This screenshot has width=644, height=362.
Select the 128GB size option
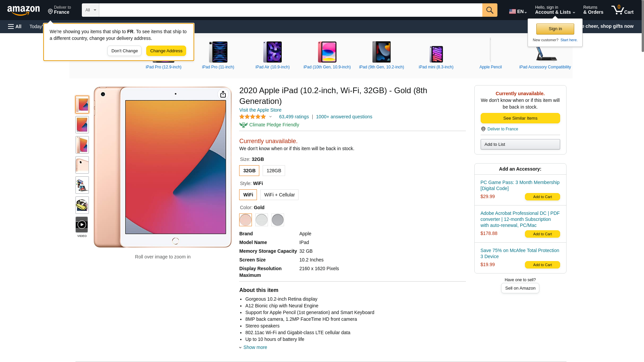(x=274, y=171)
